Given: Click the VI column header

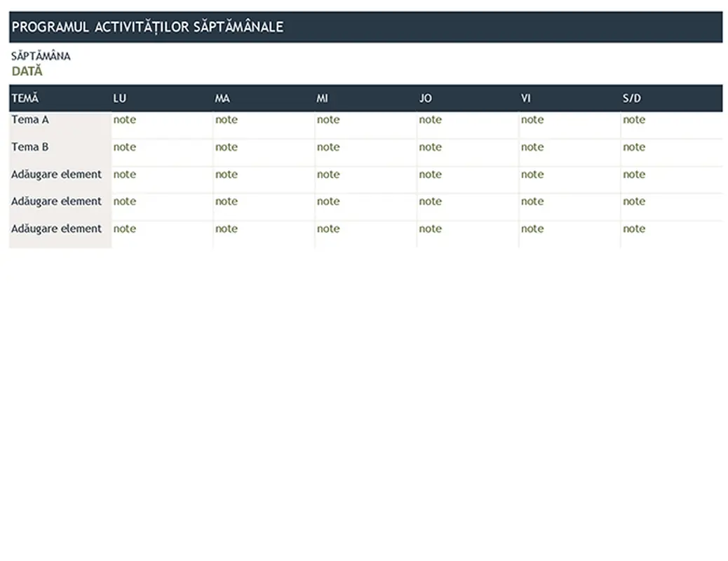Looking at the screenshot, I should [x=525, y=98].
